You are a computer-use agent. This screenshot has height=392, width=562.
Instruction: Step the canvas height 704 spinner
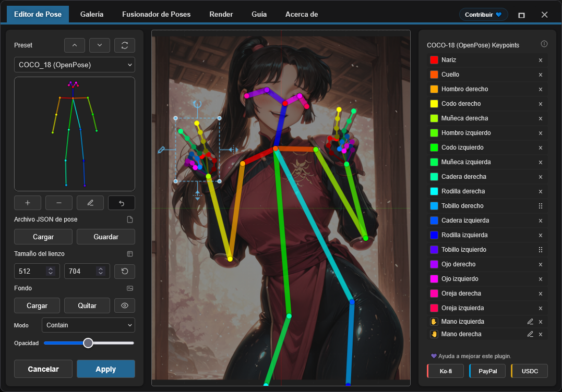coord(101,272)
